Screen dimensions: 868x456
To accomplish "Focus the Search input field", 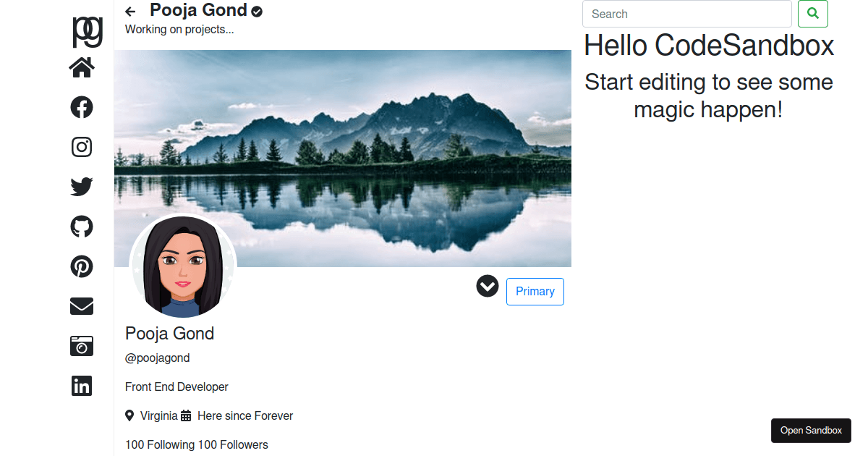I will [687, 14].
